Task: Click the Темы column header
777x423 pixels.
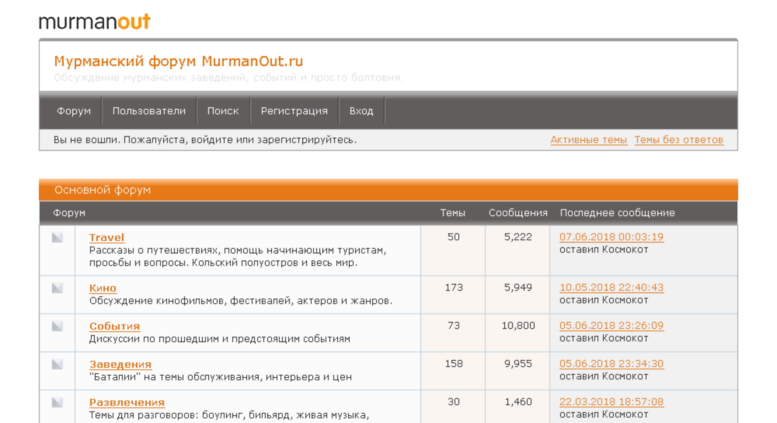Action: click(x=452, y=213)
